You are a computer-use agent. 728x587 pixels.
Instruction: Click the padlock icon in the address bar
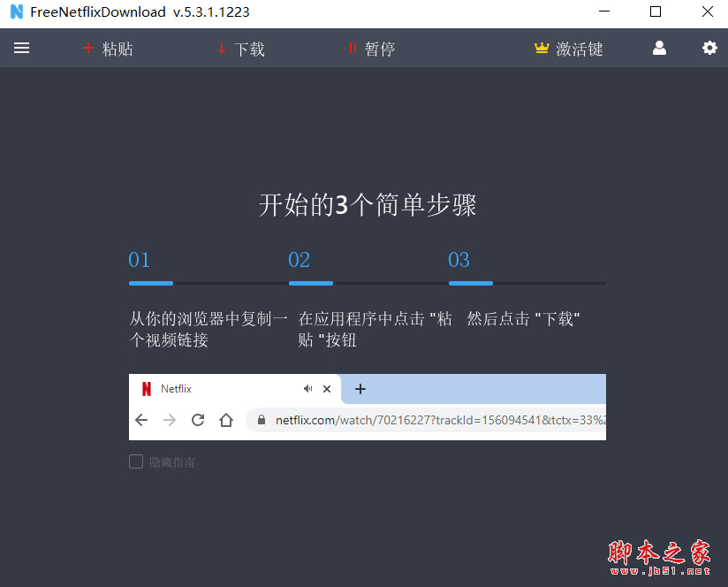262,420
